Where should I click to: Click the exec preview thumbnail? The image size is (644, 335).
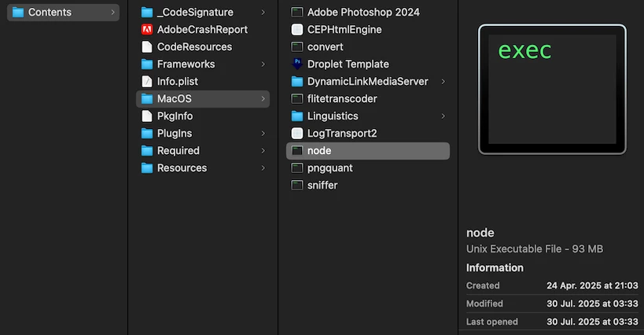(552, 88)
